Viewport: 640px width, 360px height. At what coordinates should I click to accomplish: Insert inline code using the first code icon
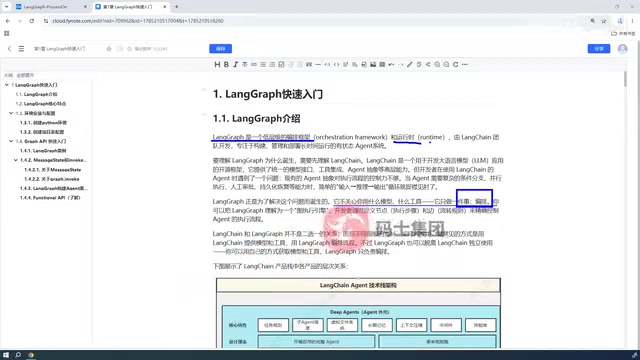point(327,64)
